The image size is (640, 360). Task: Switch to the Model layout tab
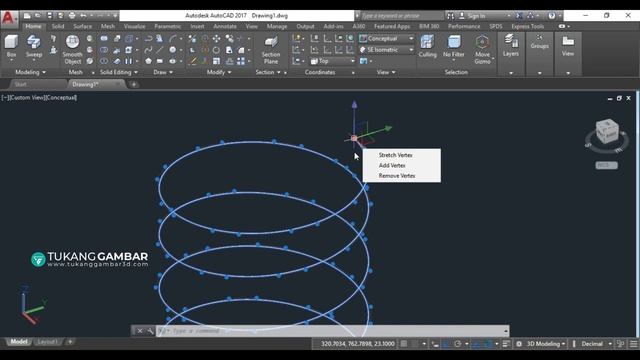[19, 342]
